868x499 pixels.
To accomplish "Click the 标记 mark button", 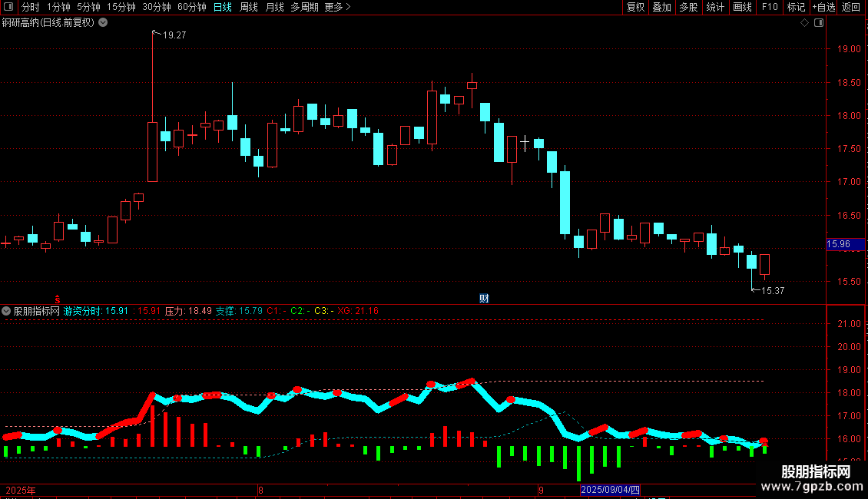I will [x=796, y=7].
